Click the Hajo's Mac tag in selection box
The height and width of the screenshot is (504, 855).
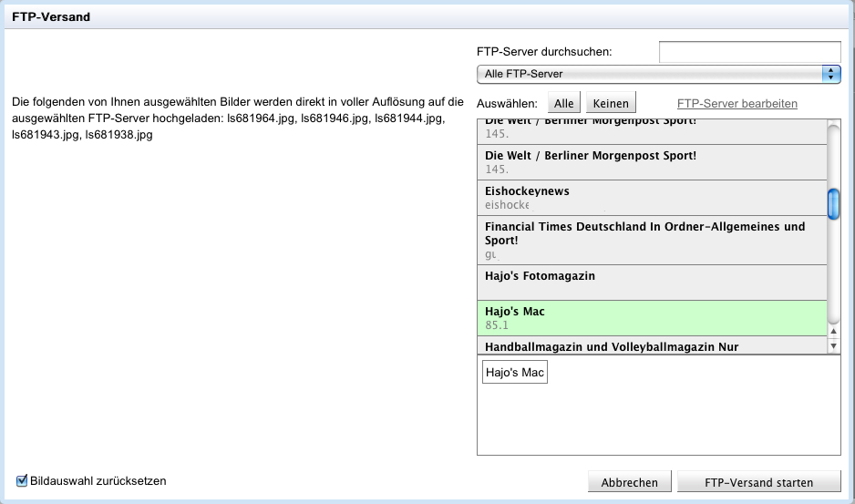point(514,373)
